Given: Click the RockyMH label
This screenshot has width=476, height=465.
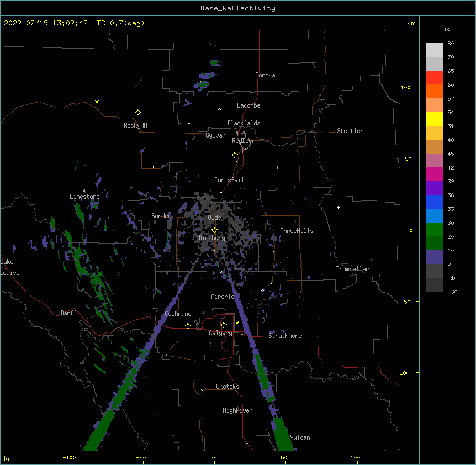Looking at the screenshot, I should click(135, 125).
